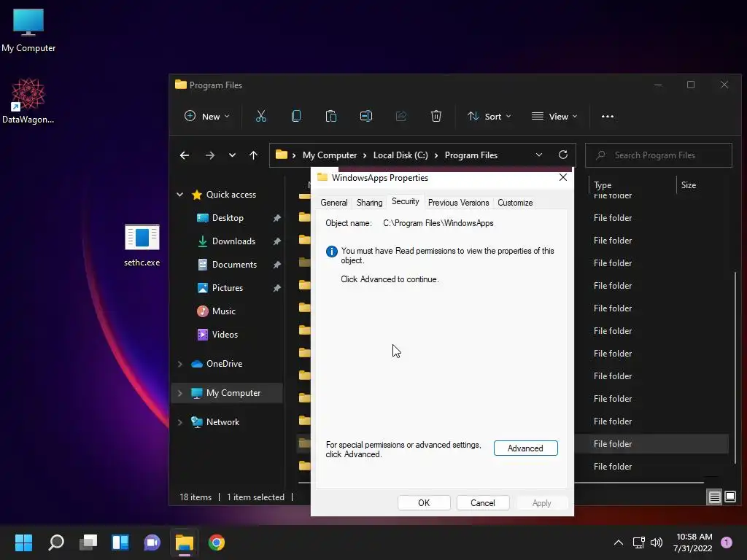Viewport: 747px width, 560px height.
Task: Open Desktop in Quick access
Action: pyautogui.click(x=228, y=217)
